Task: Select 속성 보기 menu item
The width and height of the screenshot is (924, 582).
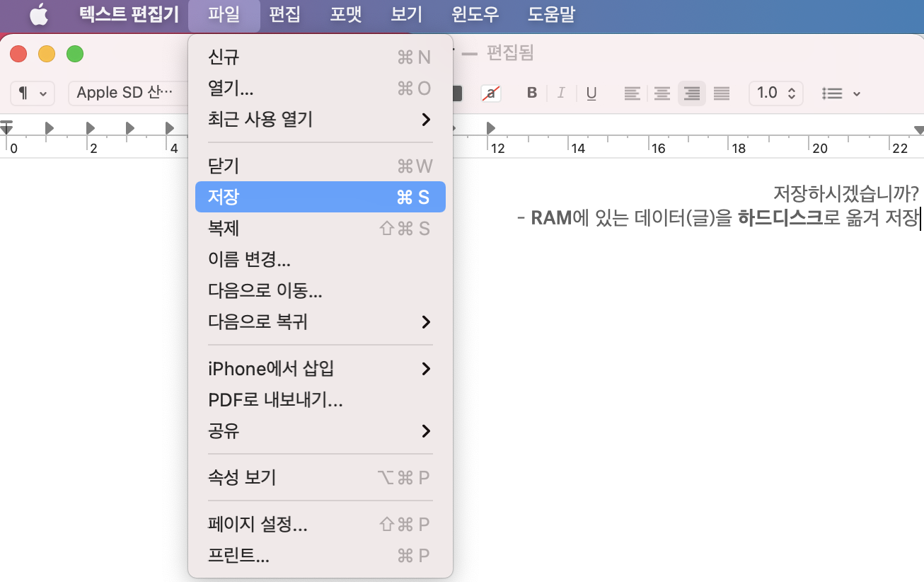Action: click(x=320, y=477)
